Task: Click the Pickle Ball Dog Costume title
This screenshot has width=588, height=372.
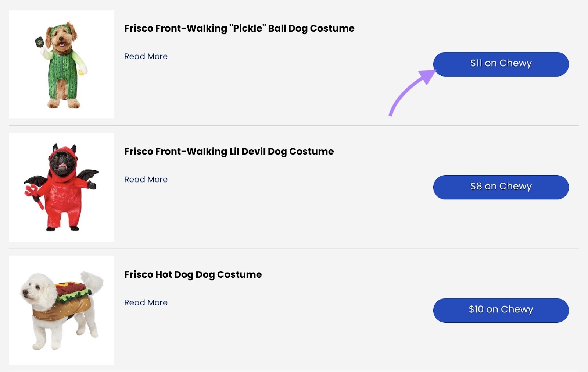Action: coord(239,28)
